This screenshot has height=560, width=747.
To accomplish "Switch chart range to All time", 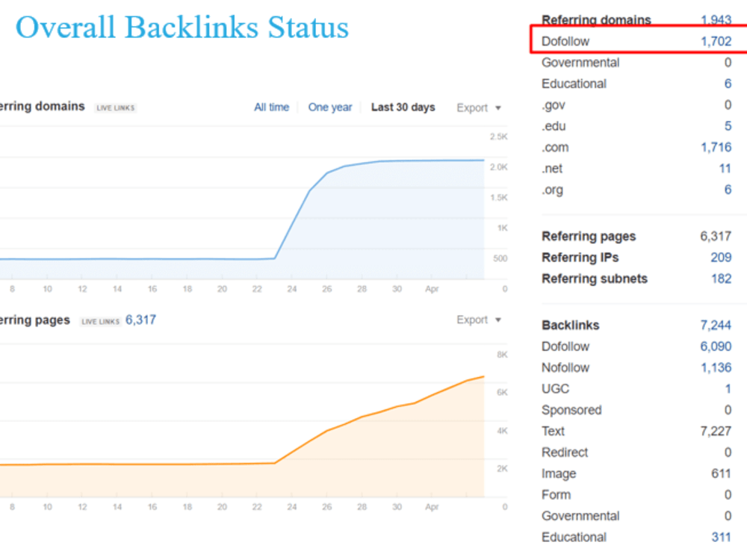I will point(272,107).
